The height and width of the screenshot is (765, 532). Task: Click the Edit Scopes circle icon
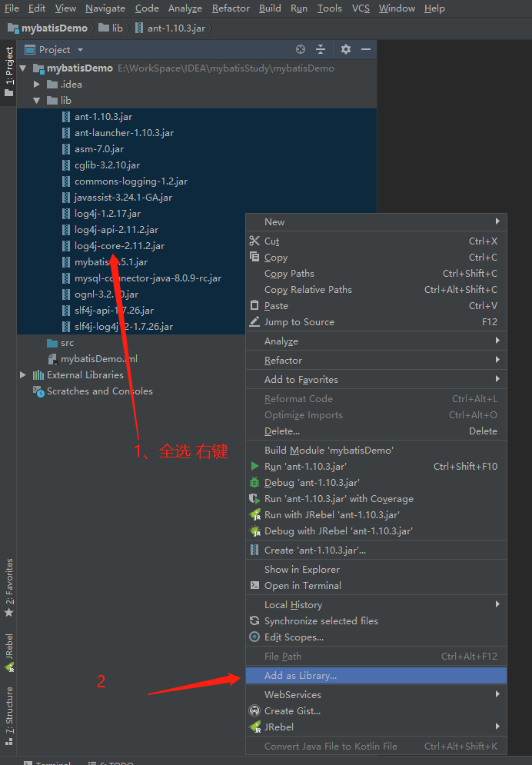tap(254, 637)
